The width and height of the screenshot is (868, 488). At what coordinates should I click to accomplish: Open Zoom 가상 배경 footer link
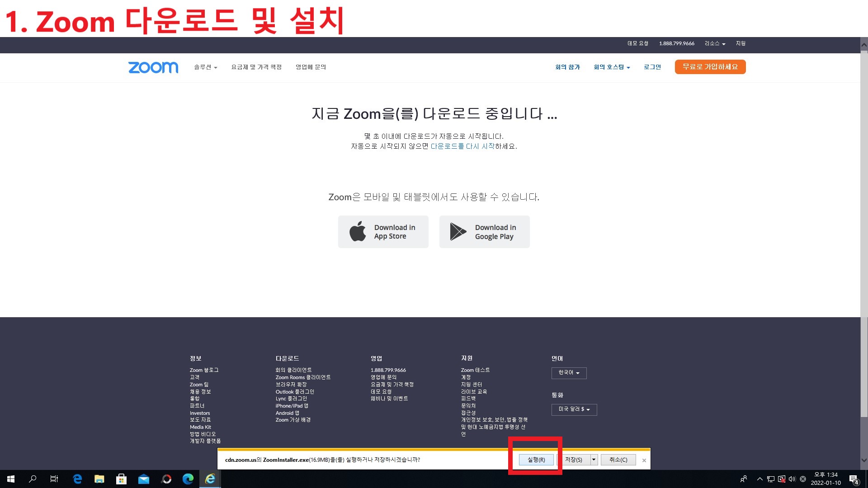coord(293,420)
